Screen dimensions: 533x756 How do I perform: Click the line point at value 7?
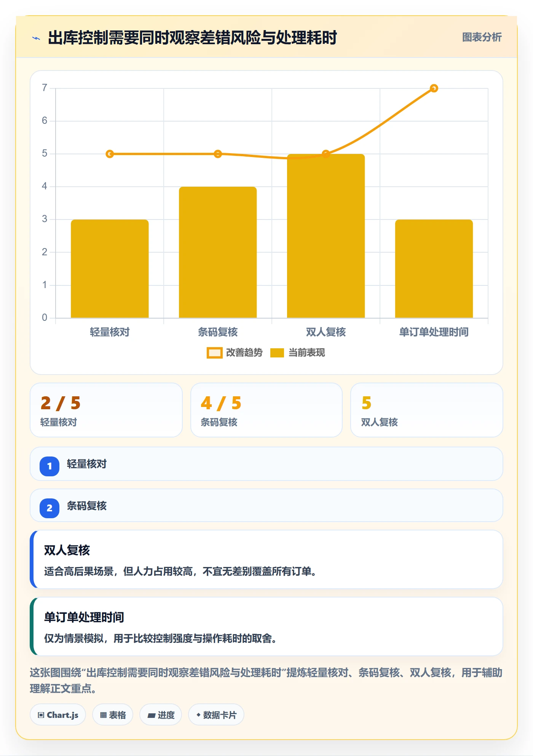434,88
